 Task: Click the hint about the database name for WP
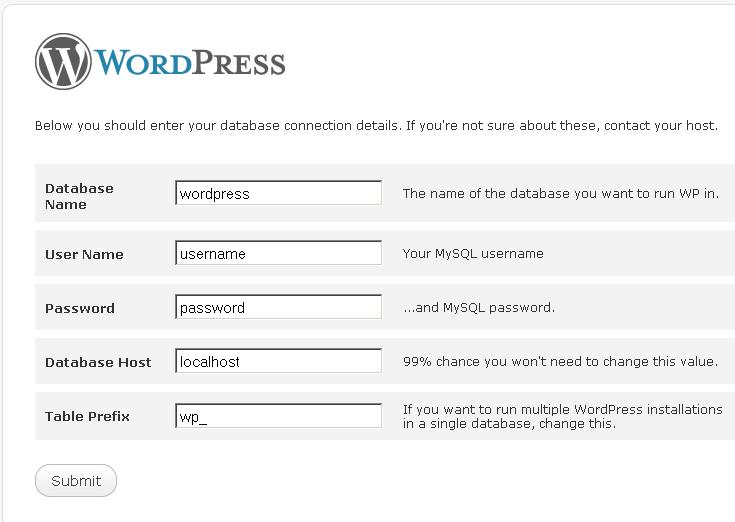(x=560, y=194)
